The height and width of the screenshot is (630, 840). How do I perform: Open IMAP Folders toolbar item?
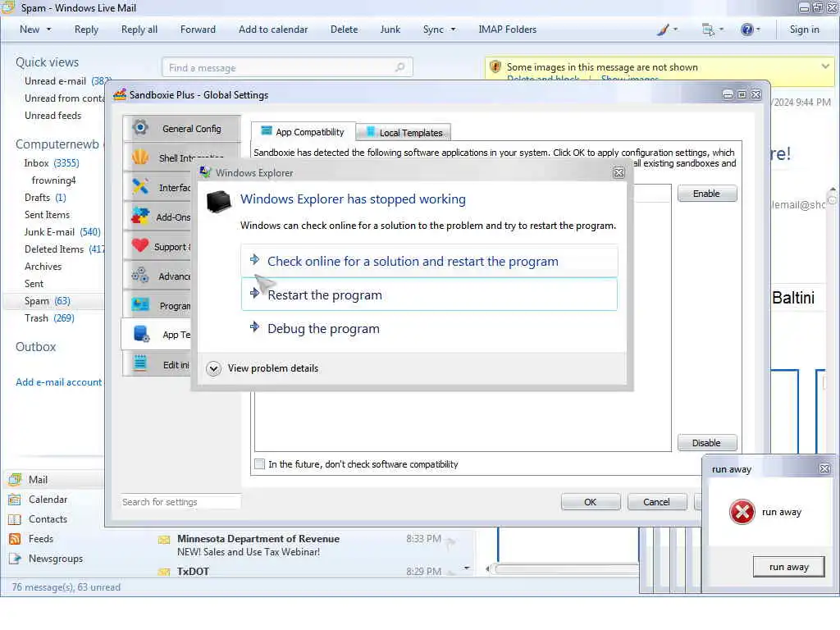pos(507,30)
